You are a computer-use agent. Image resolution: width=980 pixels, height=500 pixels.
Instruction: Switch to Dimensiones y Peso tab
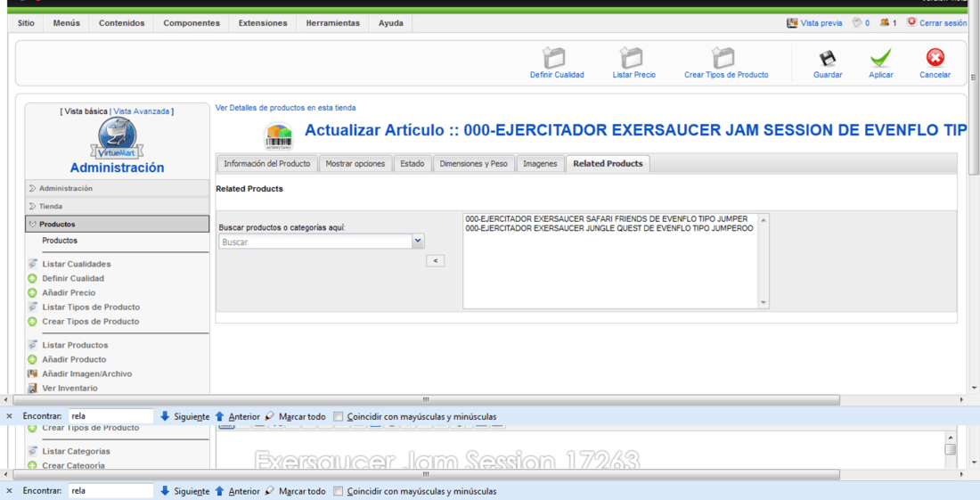[x=473, y=164]
